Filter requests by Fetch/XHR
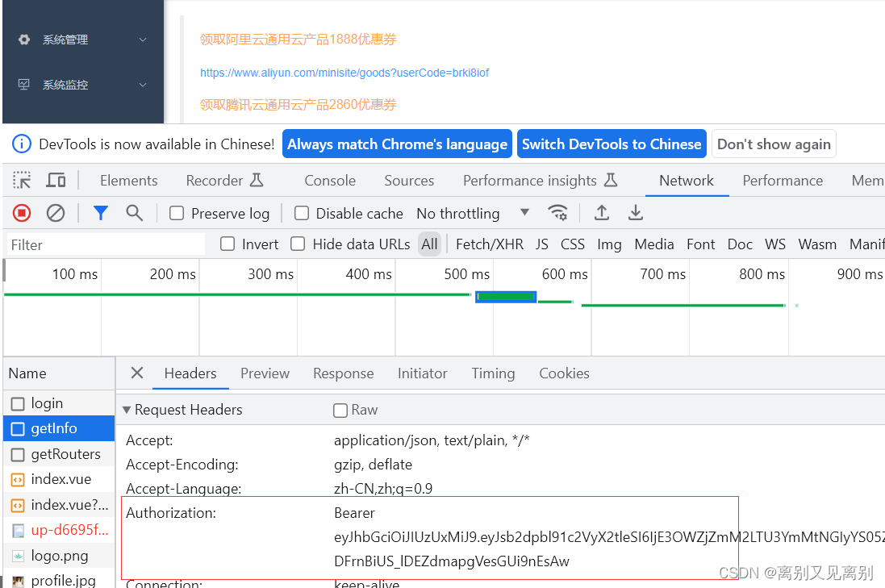885x588 pixels. [x=490, y=244]
